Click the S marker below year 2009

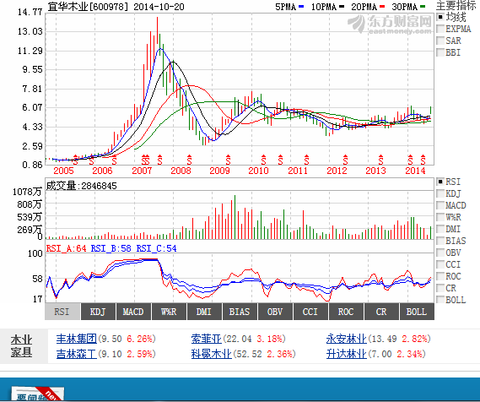228,160
